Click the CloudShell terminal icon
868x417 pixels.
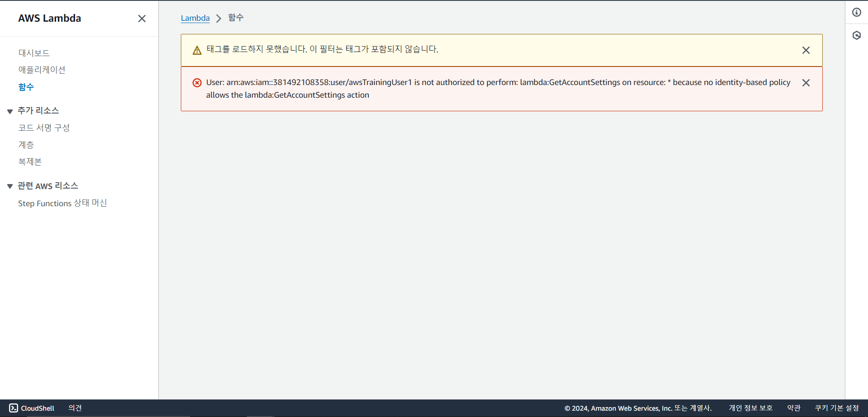(x=14, y=408)
